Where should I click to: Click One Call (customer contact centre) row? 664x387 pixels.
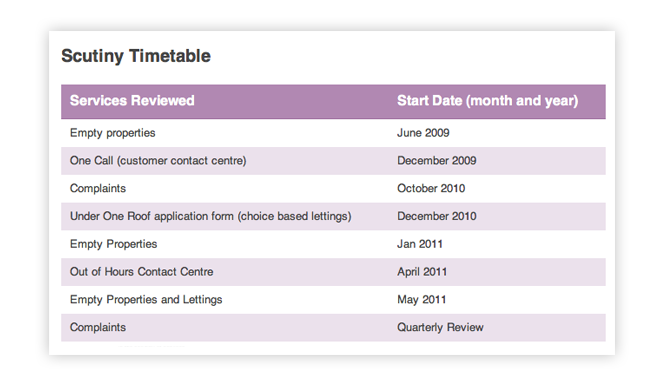(x=333, y=161)
